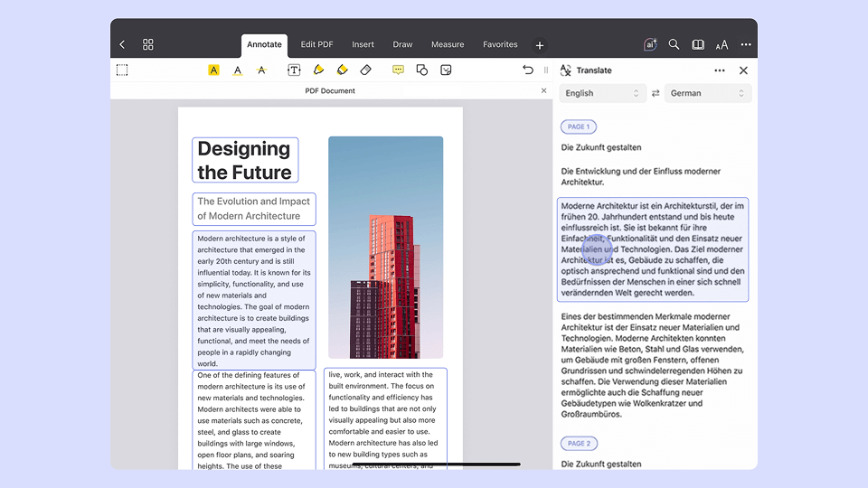Pick the eraser tool
Screen dimensions: 868x488
click(366, 70)
